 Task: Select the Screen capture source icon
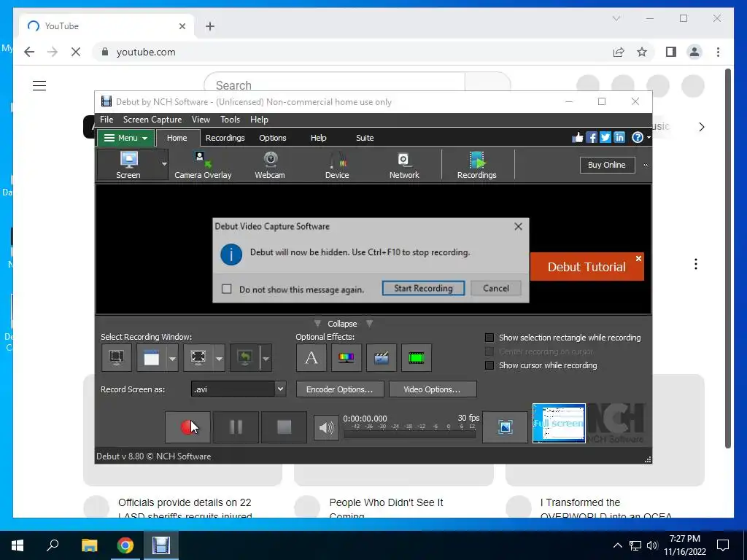click(128, 165)
